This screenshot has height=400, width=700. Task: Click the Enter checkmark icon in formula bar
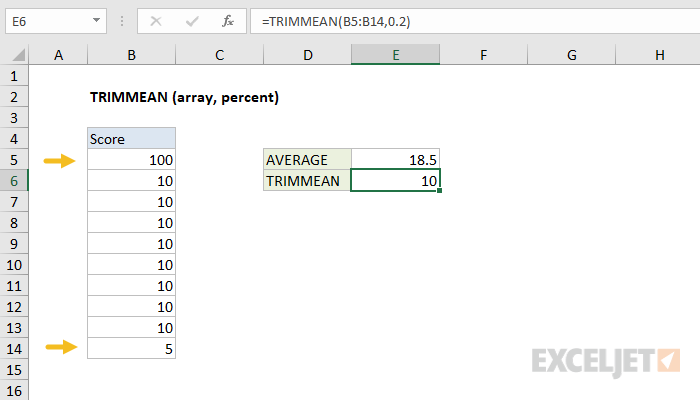click(192, 21)
